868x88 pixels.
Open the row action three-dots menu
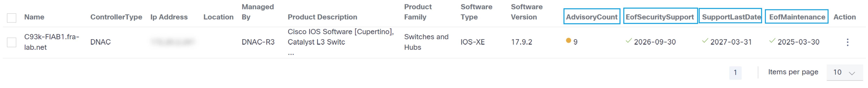(848, 42)
